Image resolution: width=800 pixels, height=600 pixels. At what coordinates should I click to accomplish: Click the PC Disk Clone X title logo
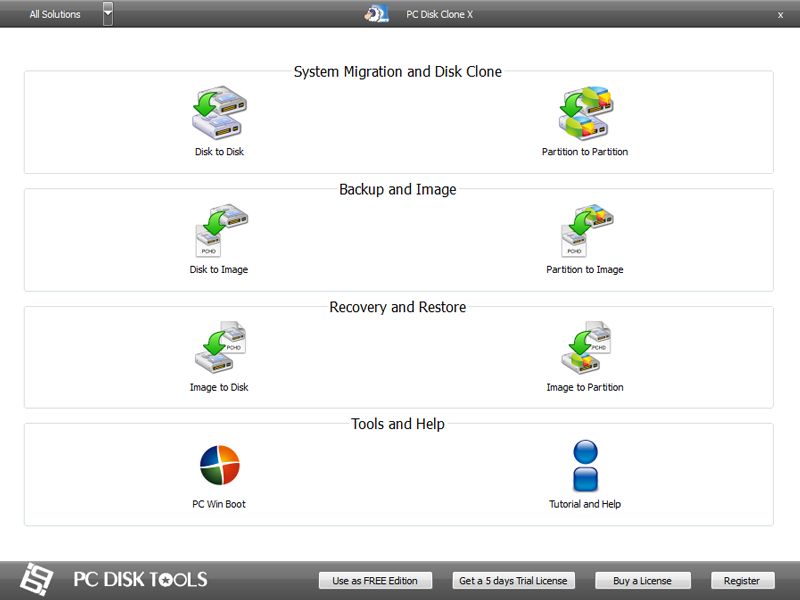(x=377, y=14)
